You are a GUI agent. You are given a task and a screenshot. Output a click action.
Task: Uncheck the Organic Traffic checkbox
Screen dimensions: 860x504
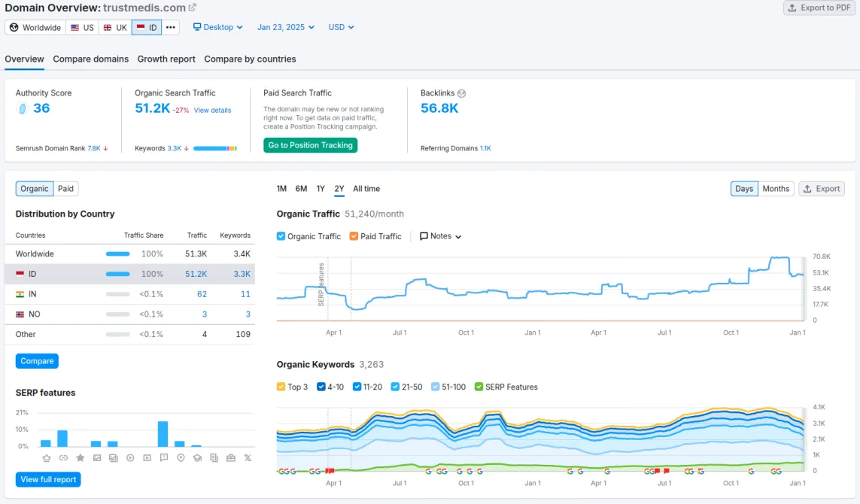(281, 236)
